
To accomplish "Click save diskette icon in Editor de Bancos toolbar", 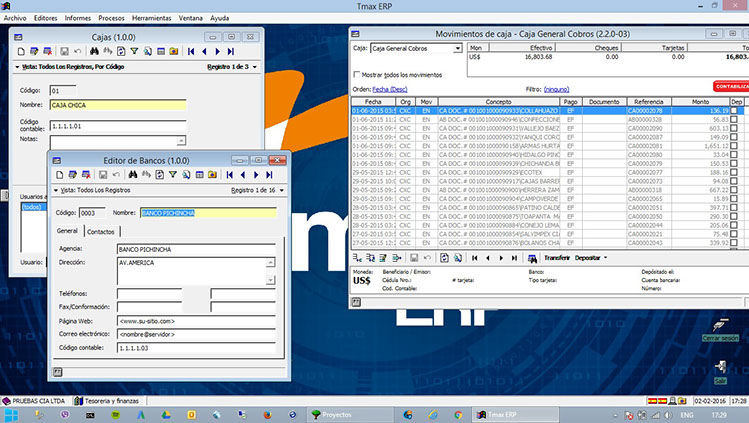I will click(x=104, y=174).
